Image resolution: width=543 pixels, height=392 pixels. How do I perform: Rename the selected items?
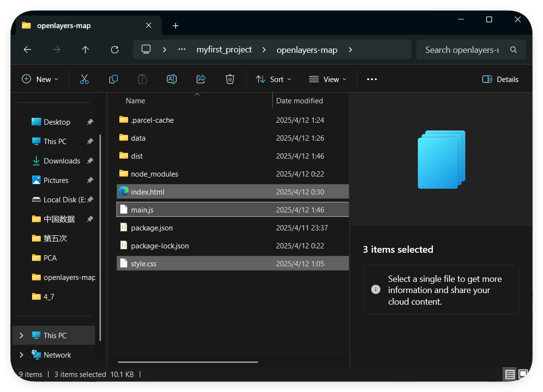pyautogui.click(x=172, y=79)
